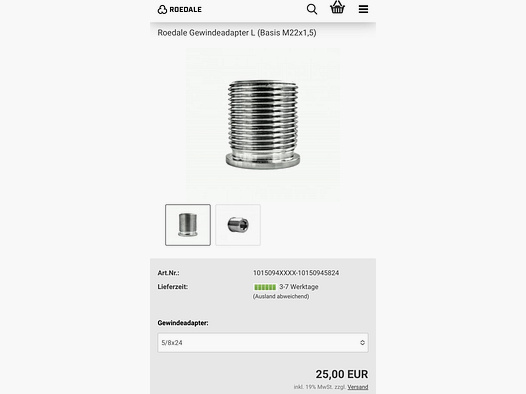The width and height of the screenshot is (526, 394).
Task: Click the 3-7 Werktage delivery text
Action: point(299,287)
